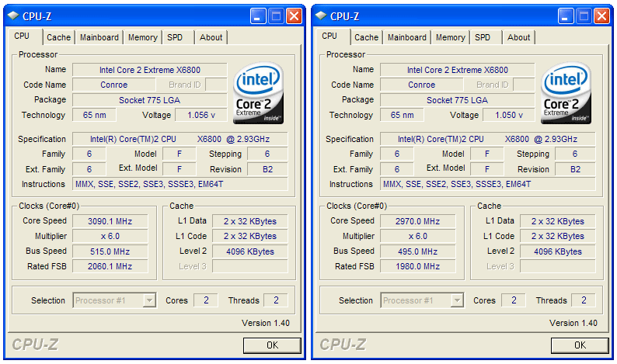Open the Mainboard tab in the left window
The image size is (617, 364).
[99, 37]
